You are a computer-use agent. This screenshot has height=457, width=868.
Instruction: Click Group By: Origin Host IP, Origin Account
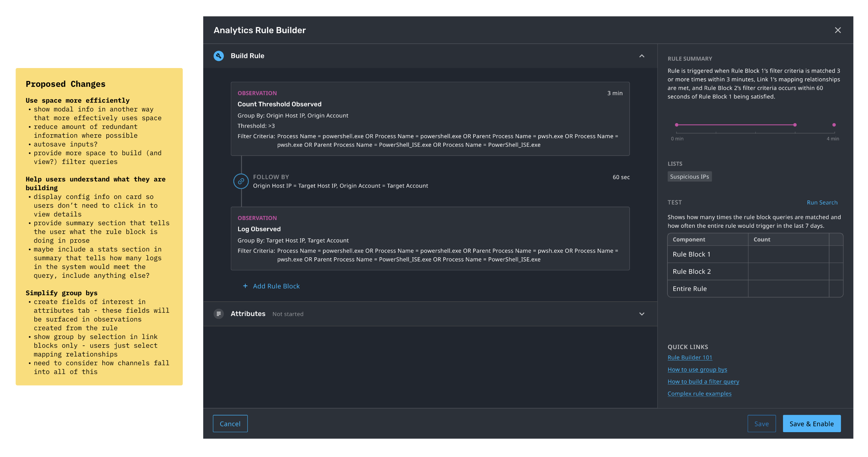(293, 116)
